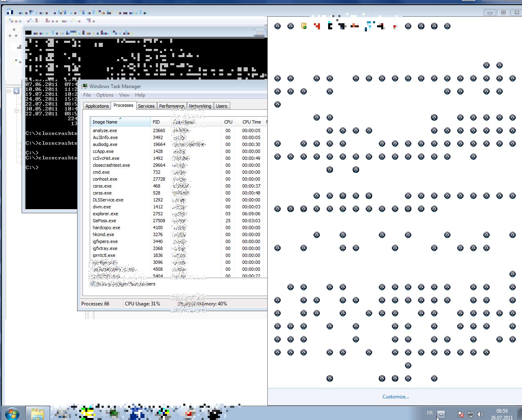Toggle the show hidden icons arrow
Image resolution: width=522 pixels, height=420 pixels.
(x=441, y=414)
